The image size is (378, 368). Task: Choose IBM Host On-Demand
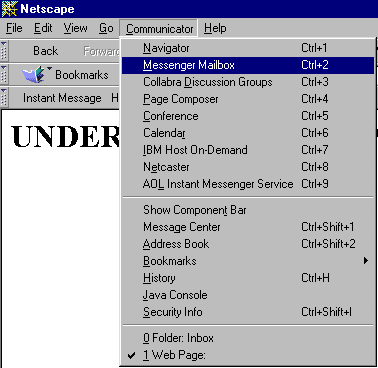(248, 150)
